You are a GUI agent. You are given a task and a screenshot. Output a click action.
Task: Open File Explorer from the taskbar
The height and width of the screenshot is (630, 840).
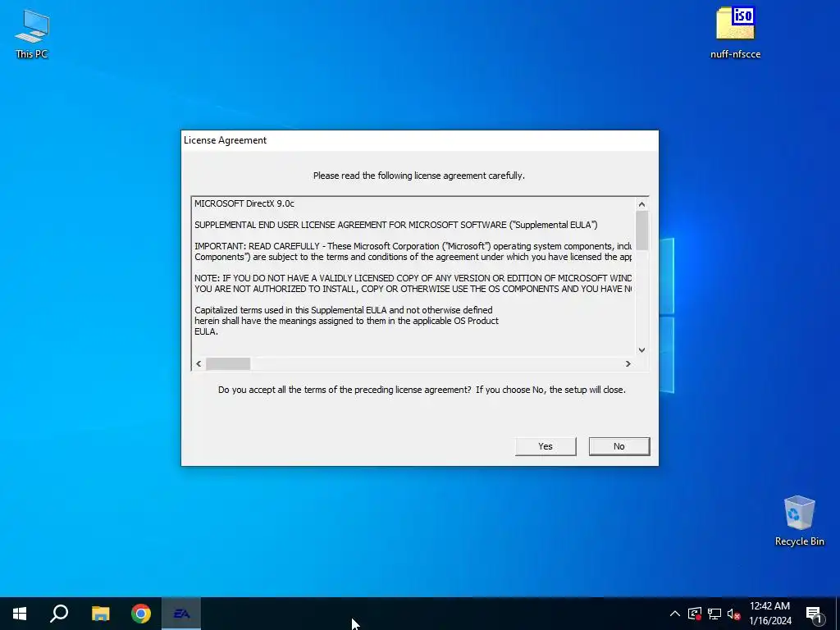[x=101, y=614]
